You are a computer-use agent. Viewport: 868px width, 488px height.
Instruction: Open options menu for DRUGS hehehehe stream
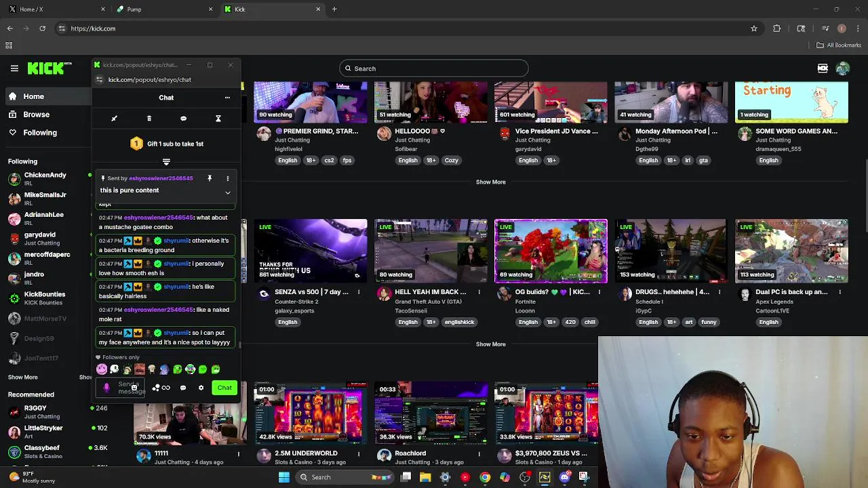pos(719,292)
